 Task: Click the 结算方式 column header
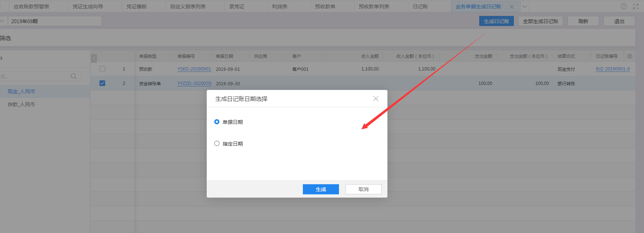(x=566, y=56)
